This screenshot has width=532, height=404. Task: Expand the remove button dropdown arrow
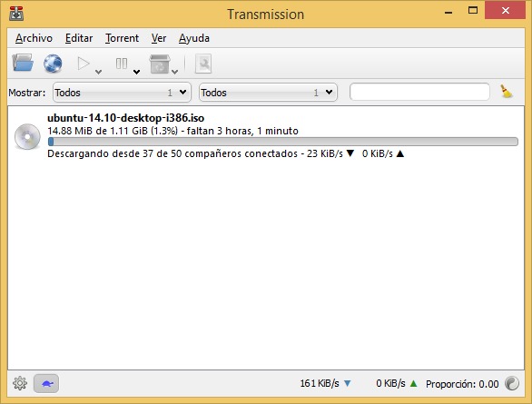pyautogui.click(x=174, y=72)
